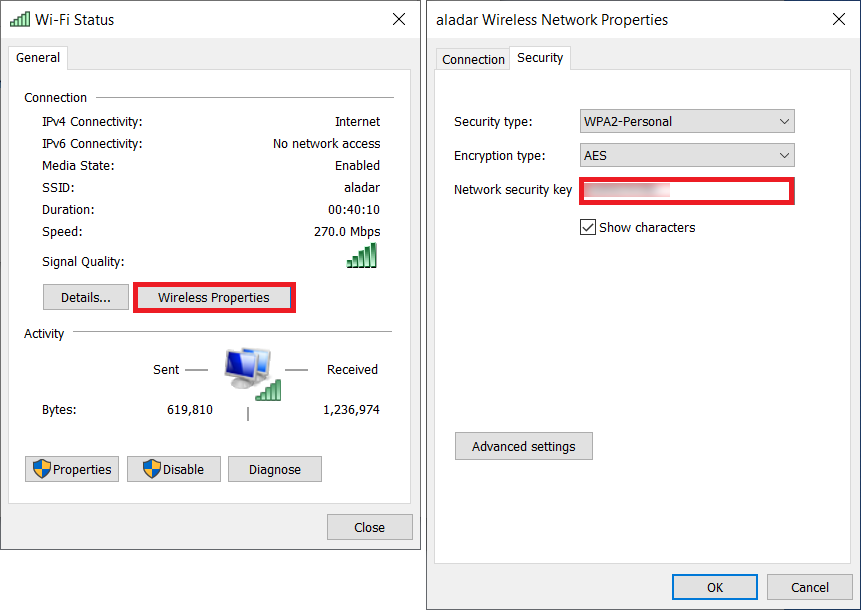Click the Details... button
This screenshot has width=862, height=612.
[x=86, y=297]
